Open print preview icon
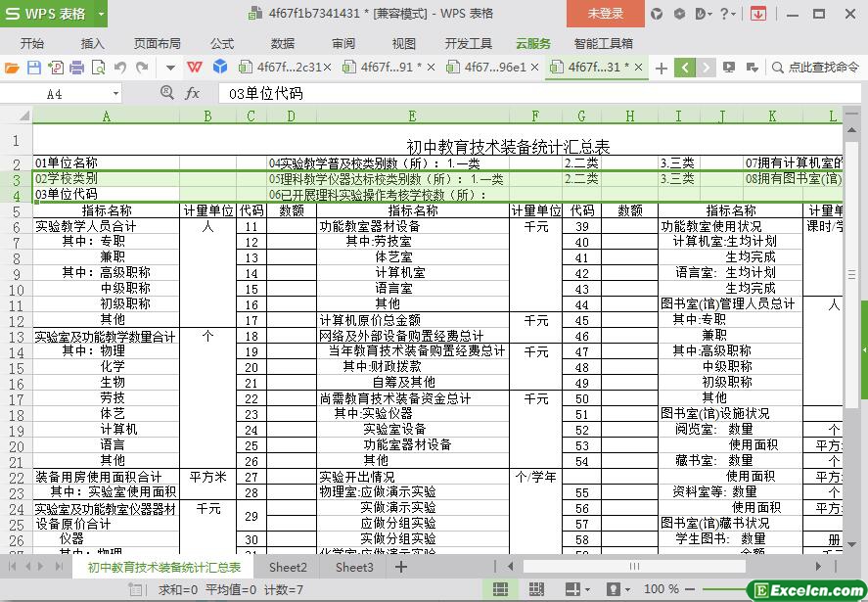Screen dimensions: 868x602 point(98,68)
